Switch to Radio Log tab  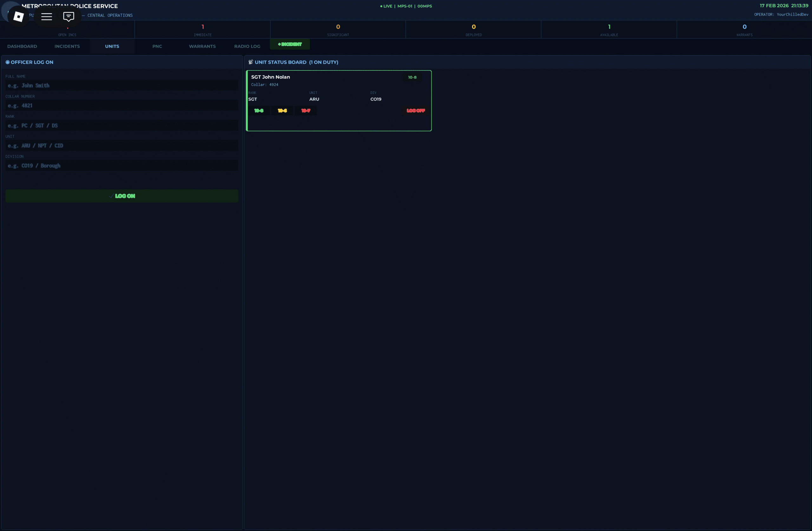(247, 46)
